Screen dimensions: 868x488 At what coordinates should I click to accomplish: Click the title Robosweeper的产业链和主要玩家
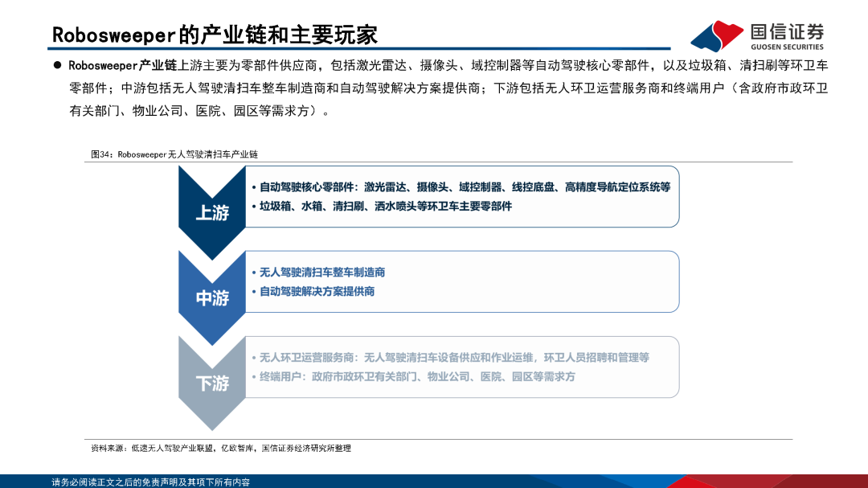pos(215,35)
